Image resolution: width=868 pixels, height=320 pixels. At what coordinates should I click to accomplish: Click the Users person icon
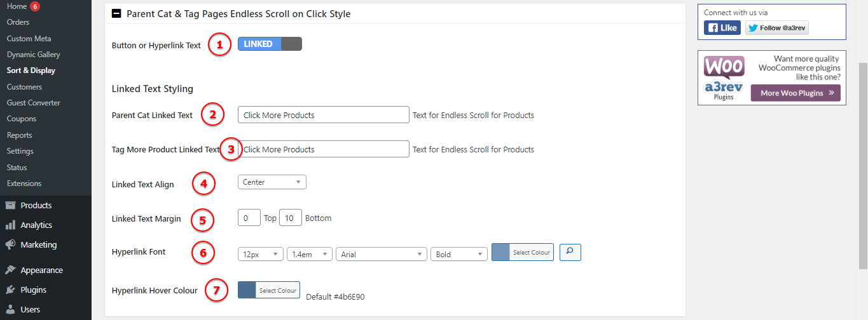pos(10,310)
